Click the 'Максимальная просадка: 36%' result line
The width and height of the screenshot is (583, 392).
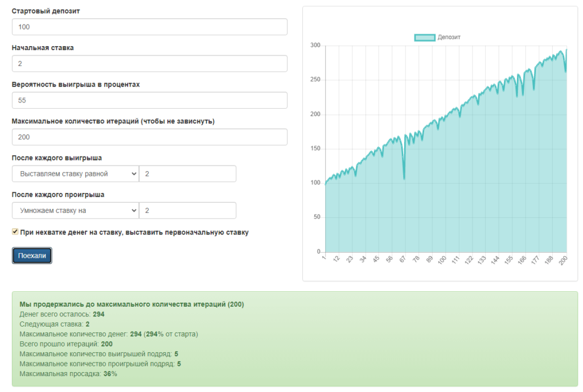click(68, 374)
